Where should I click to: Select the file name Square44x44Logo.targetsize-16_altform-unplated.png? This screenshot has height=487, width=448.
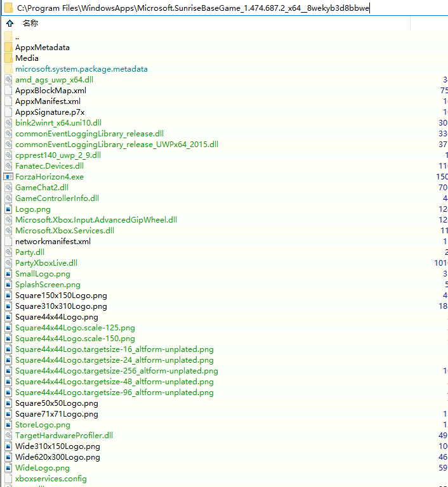114,349
